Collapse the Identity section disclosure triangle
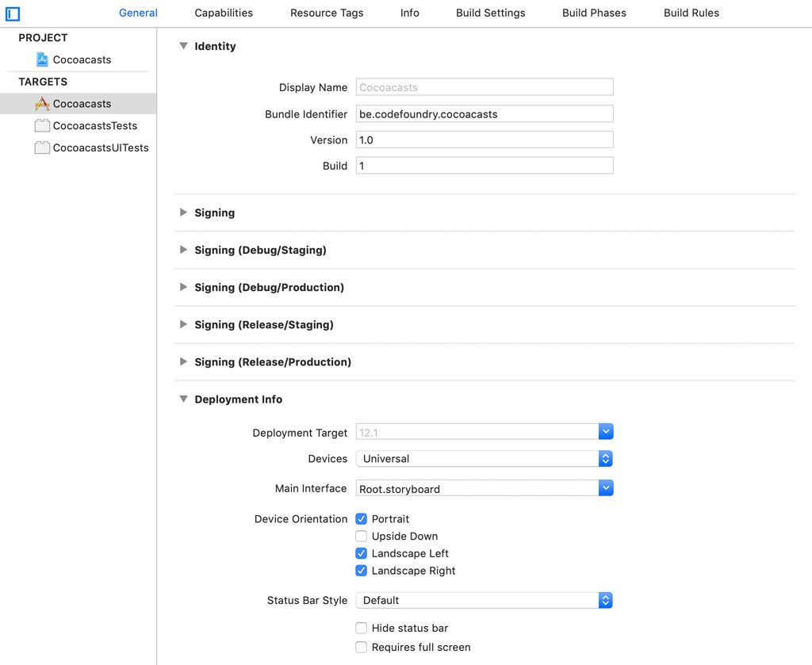Viewport: 812px width, 665px height. 183,46
